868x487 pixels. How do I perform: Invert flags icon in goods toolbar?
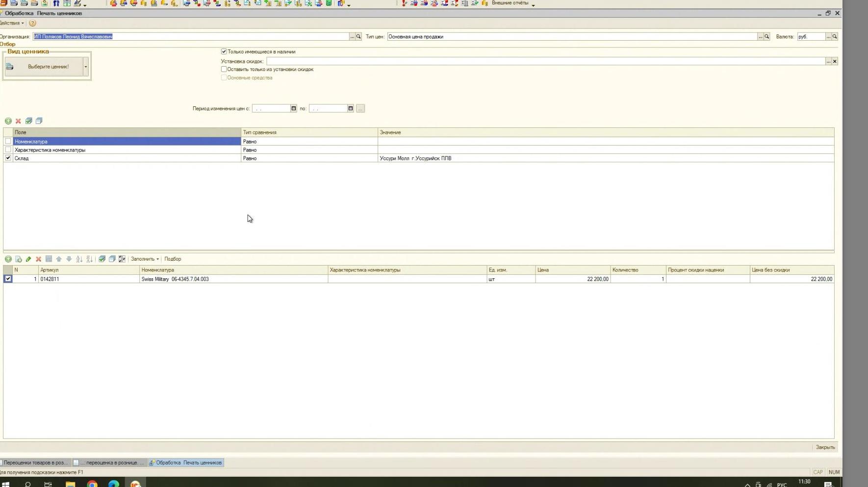coord(122,259)
